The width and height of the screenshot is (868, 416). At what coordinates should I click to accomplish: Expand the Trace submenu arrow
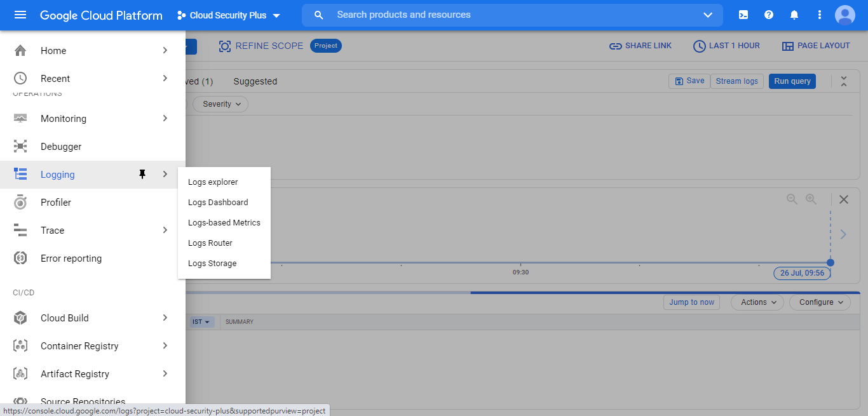165,230
